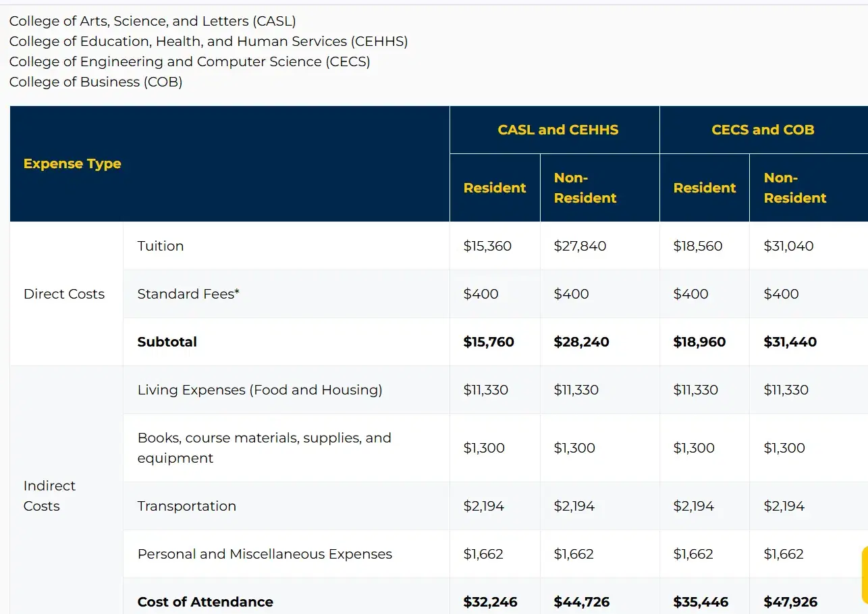This screenshot has height=614, width=868.
Task: Click the College of Engineering and Computer Science text
Action: tap(189, 61)
